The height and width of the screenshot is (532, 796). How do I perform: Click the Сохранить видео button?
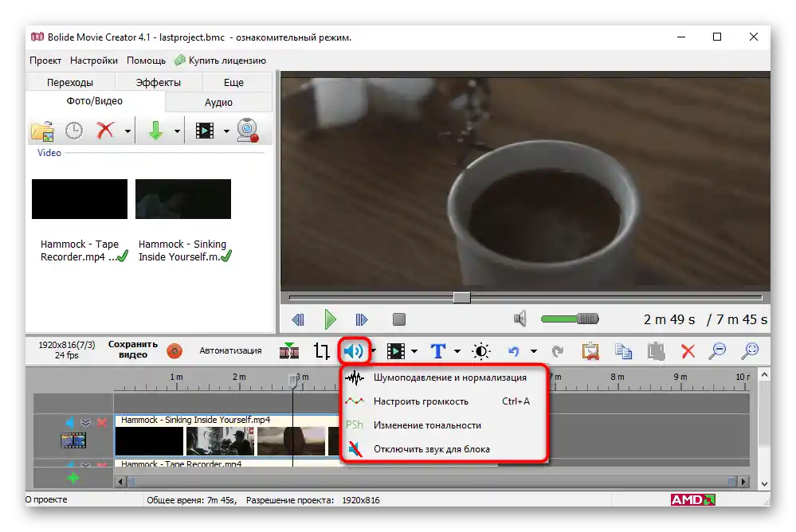pyautogui.click(x=133, y=350)
